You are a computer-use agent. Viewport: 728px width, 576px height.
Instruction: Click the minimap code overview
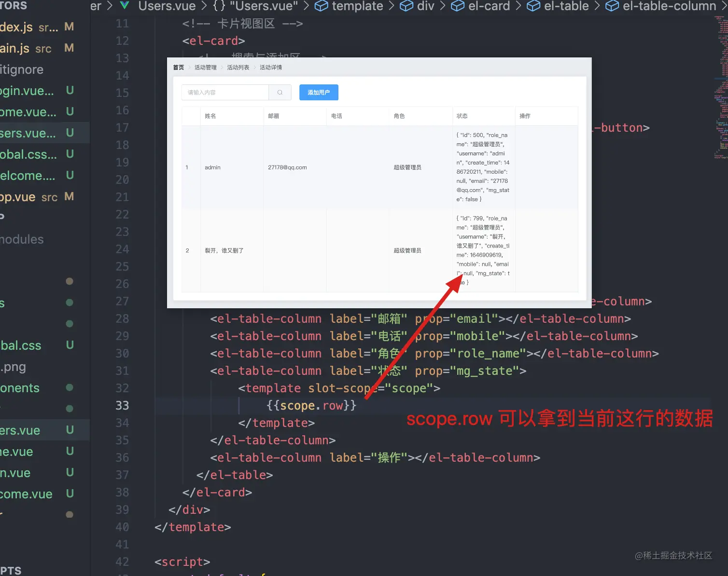tap(721, 87)
